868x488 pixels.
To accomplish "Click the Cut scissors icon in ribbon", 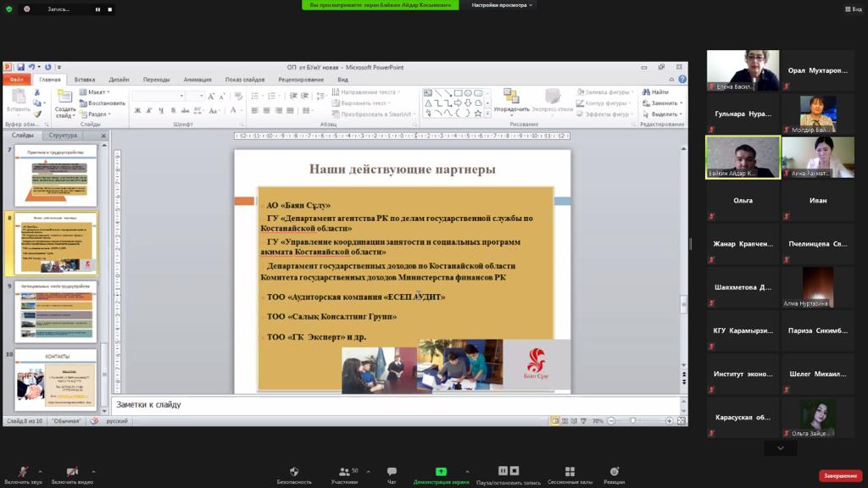I will coord(37,92).
